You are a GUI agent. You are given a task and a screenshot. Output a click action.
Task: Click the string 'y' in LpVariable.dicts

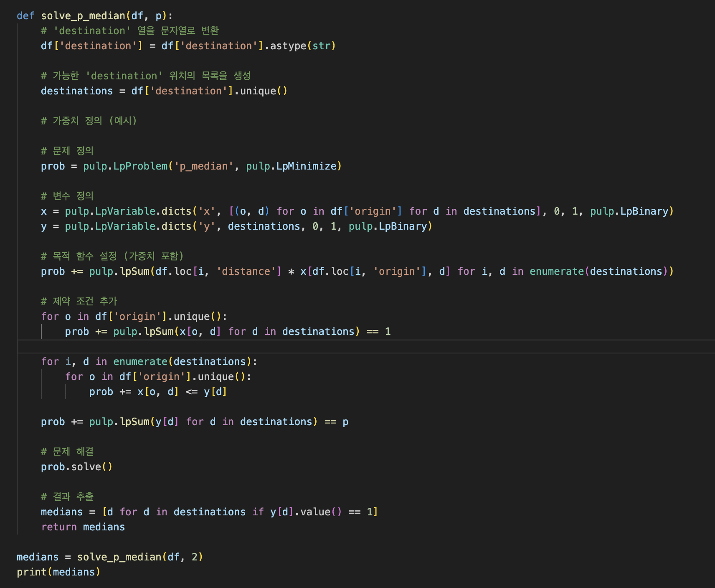point(206,226)
